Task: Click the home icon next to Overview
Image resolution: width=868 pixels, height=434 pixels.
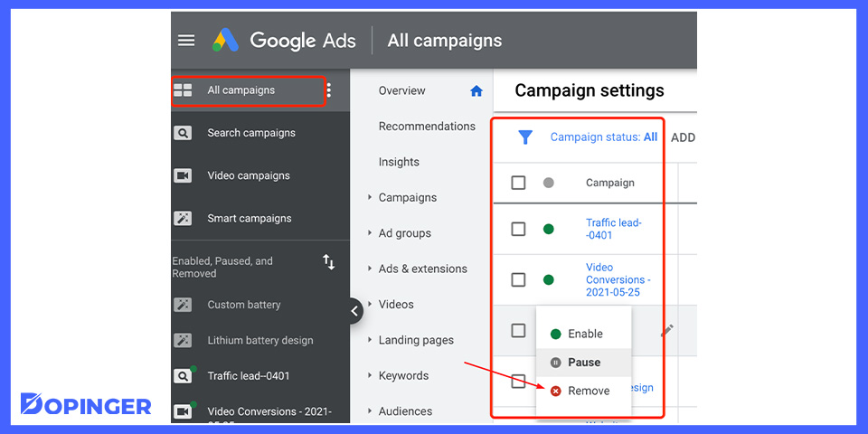Action: 476,91
